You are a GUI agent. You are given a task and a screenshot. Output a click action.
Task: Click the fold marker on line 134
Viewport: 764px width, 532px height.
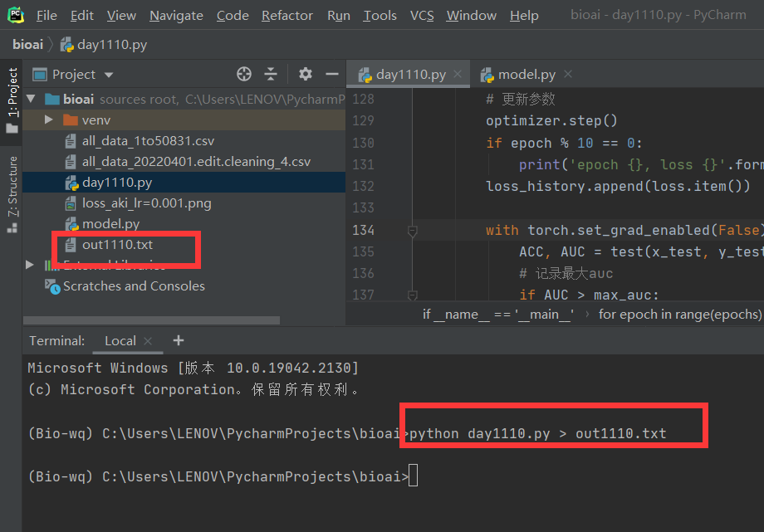click(412, 231)
